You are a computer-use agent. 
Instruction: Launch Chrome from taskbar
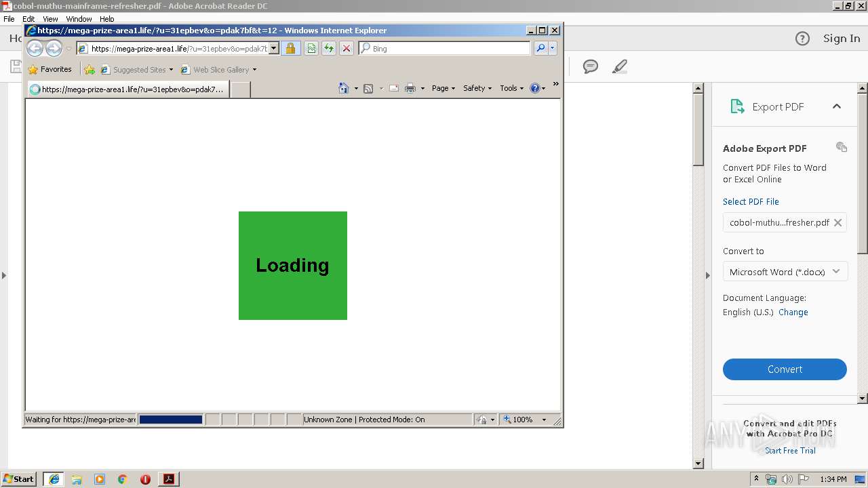(x=122, y=479)
